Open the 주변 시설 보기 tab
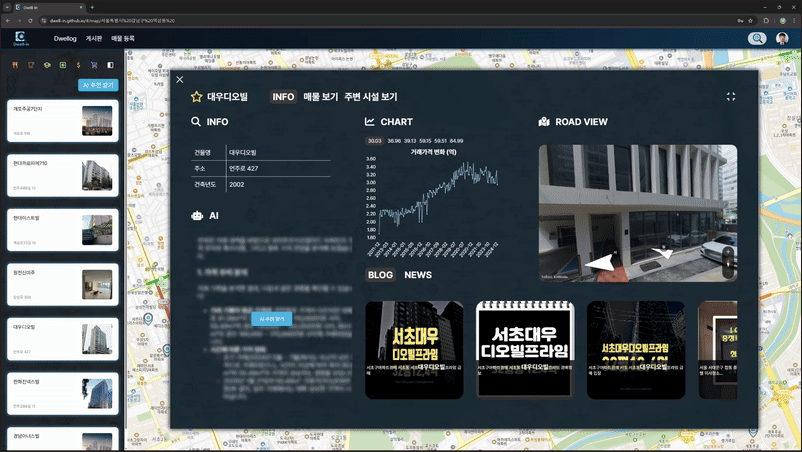Viewport: 802px width, 452px height. (x=371, y=97)
